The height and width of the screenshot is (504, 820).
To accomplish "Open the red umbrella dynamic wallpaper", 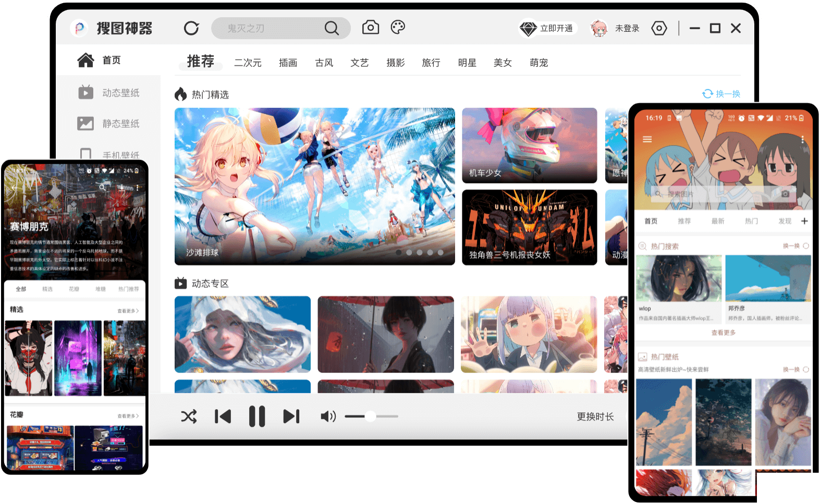I will [386, 334].
